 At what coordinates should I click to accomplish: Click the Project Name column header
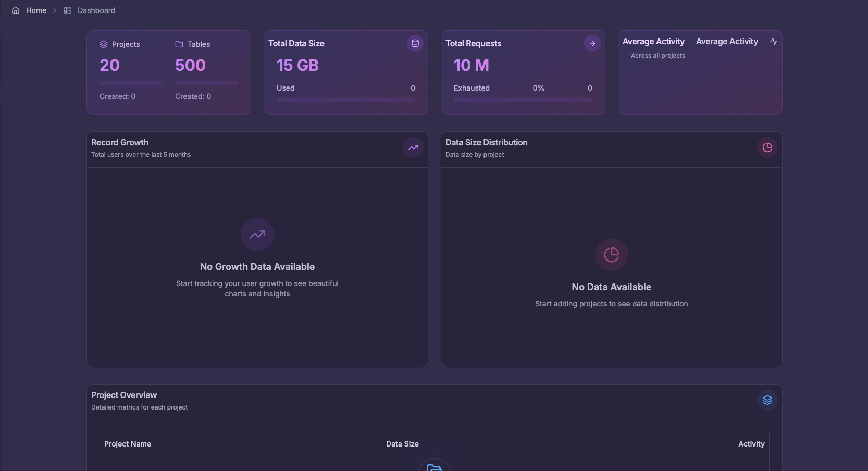point(128,444)
